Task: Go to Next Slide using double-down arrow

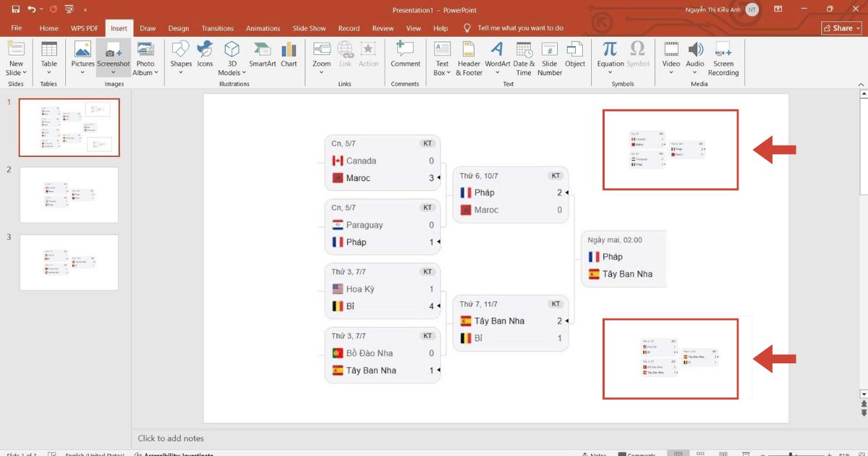Action: 863,415
